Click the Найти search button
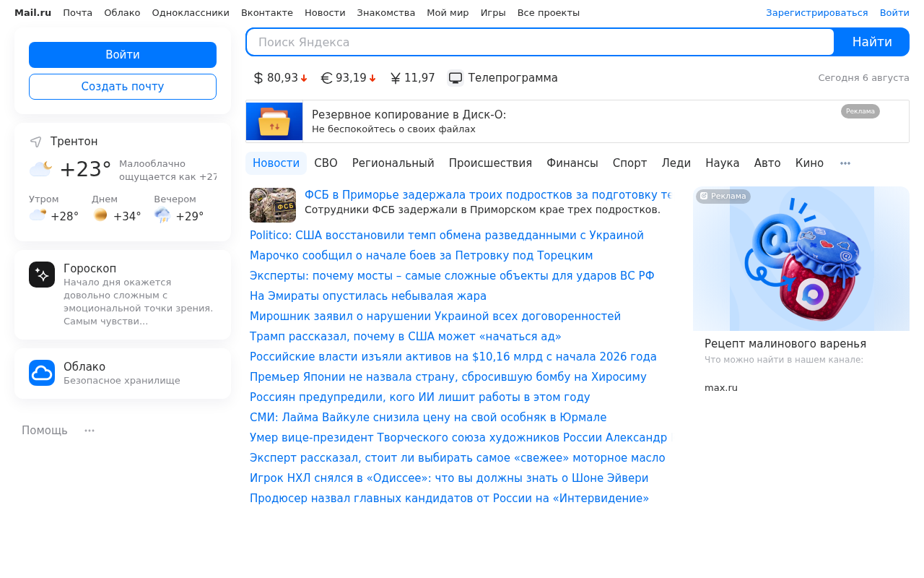The image size is (924, 578). point(872,42)
